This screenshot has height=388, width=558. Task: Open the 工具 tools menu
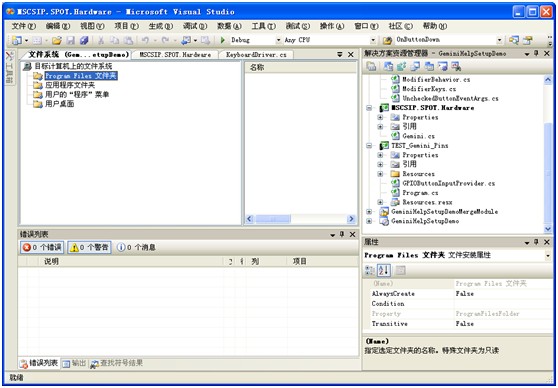pos(263,26)
